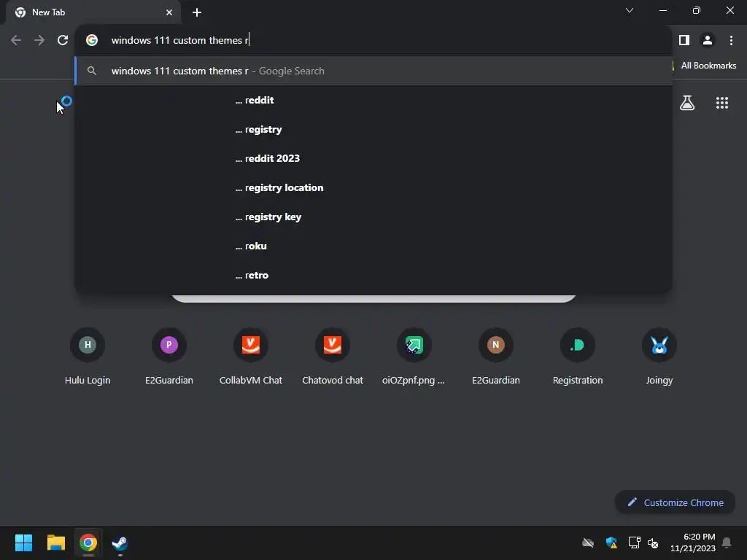Reload the page with refresh icon
This screenshot has width=747, height=560.
pos(63,40)
